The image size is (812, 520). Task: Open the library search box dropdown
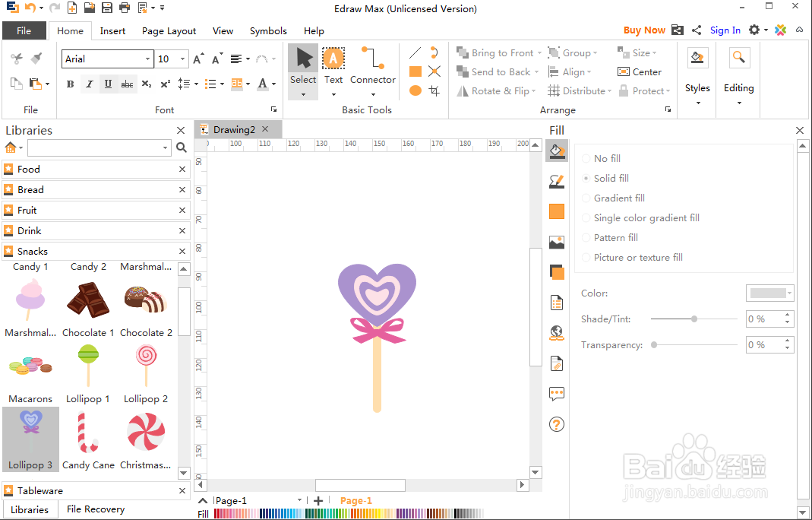tap(165, 147)
